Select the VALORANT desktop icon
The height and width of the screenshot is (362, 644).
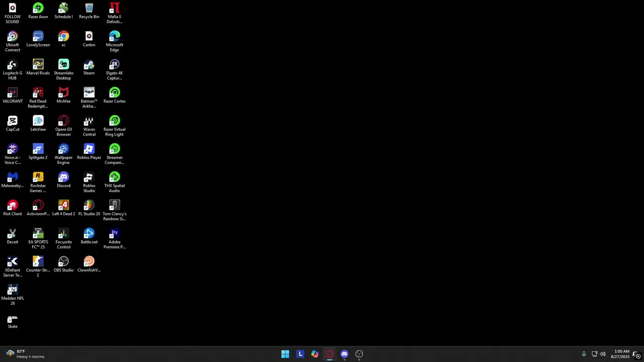[x=13, y=96]
